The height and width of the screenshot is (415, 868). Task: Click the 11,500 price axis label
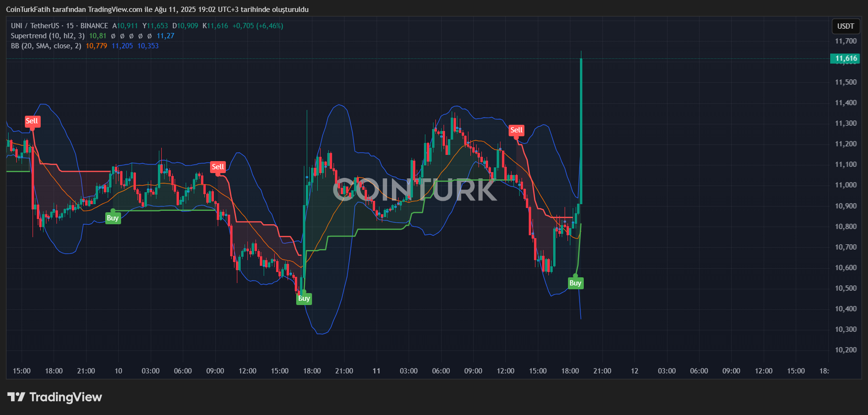click(846, 82)
